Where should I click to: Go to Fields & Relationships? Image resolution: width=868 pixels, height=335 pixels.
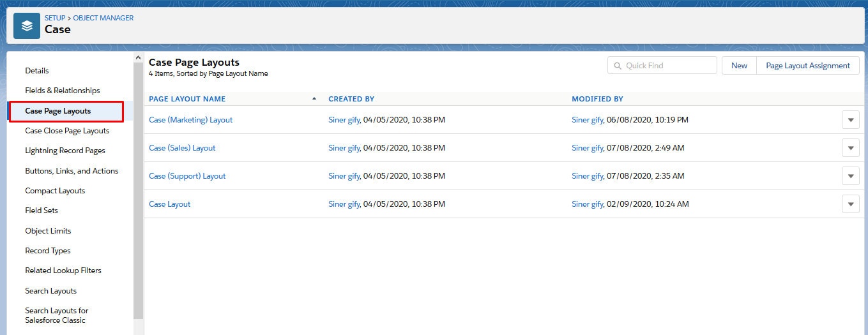[x=63, y=91]
